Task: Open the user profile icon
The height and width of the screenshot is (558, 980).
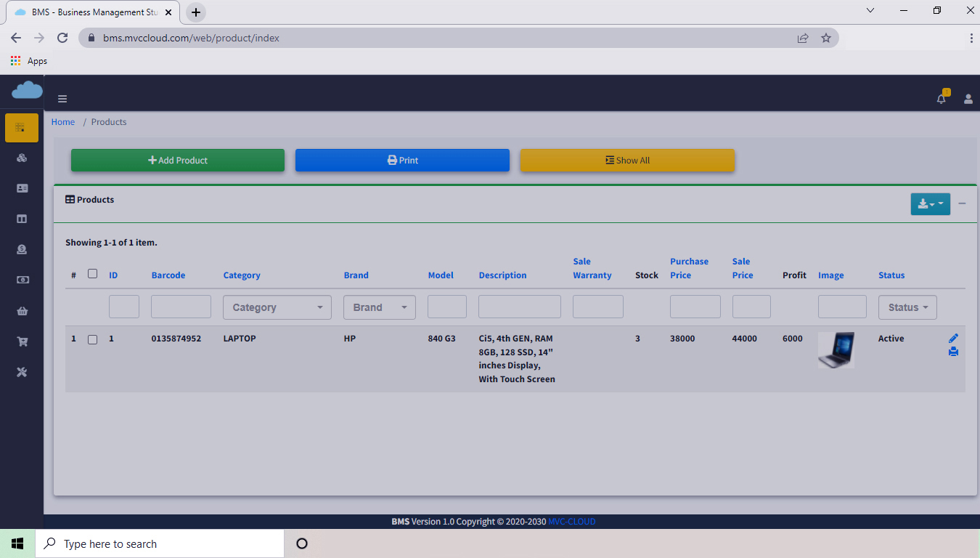Action: point(968,99)
